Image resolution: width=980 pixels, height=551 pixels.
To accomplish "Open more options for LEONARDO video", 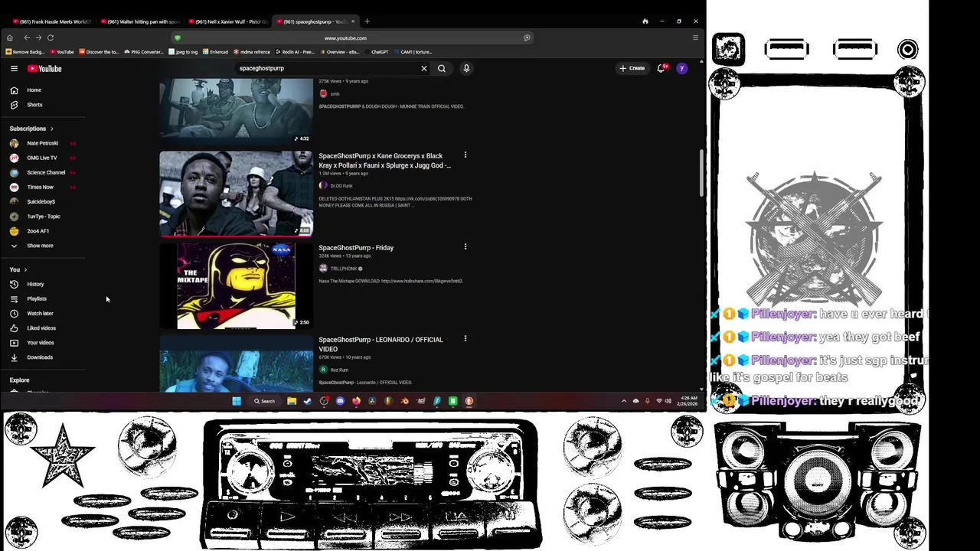I will point(465,338).
